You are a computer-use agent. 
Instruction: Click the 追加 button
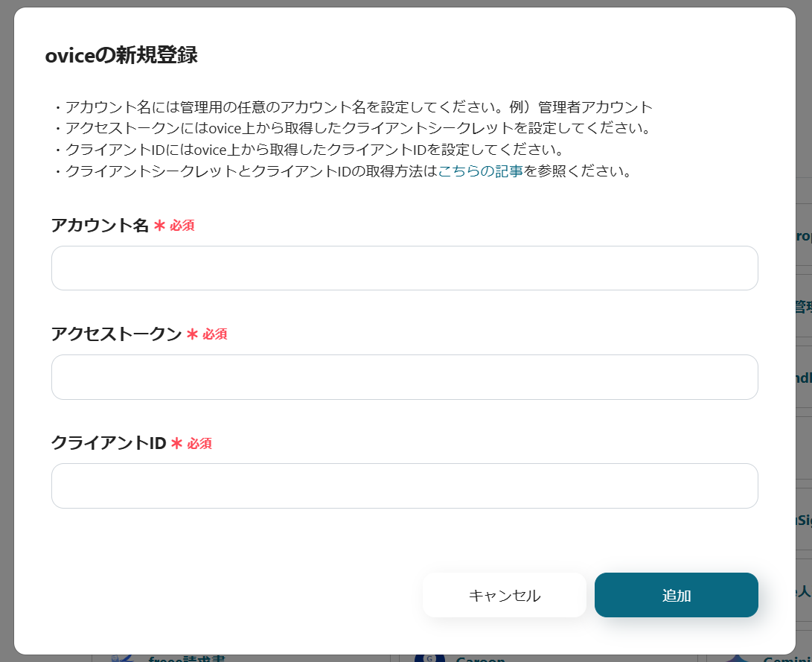pyautogui.click(x=677, y=595)
